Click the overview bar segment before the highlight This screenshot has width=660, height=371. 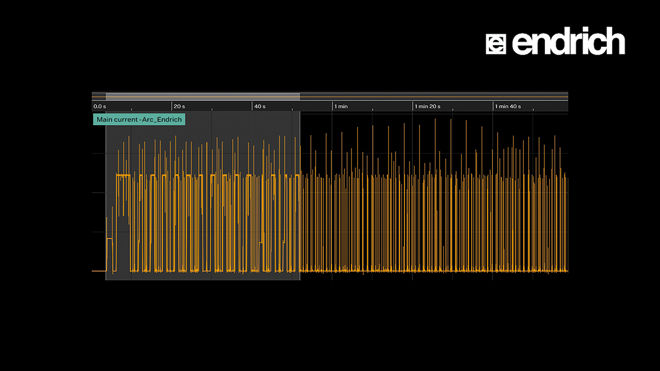click(99, 96)
